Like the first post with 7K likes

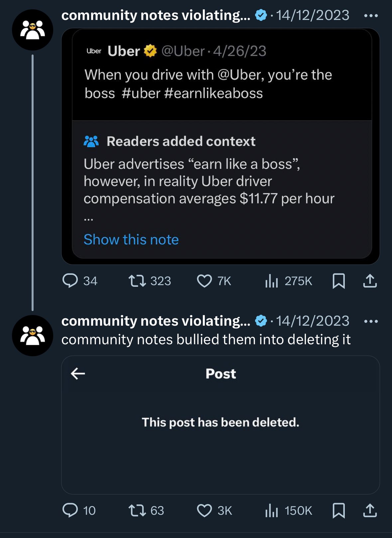tap(204, 281)
